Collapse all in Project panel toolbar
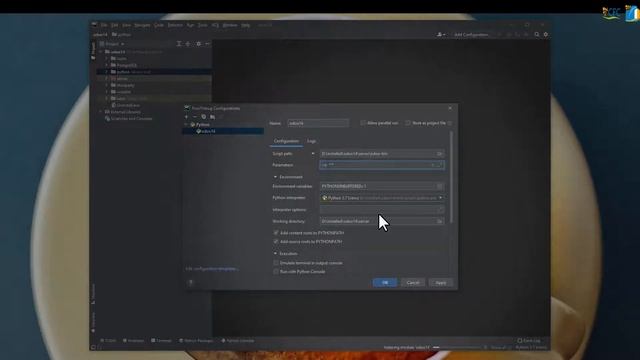This screenshot has width=640, height=360. [188, 44]
